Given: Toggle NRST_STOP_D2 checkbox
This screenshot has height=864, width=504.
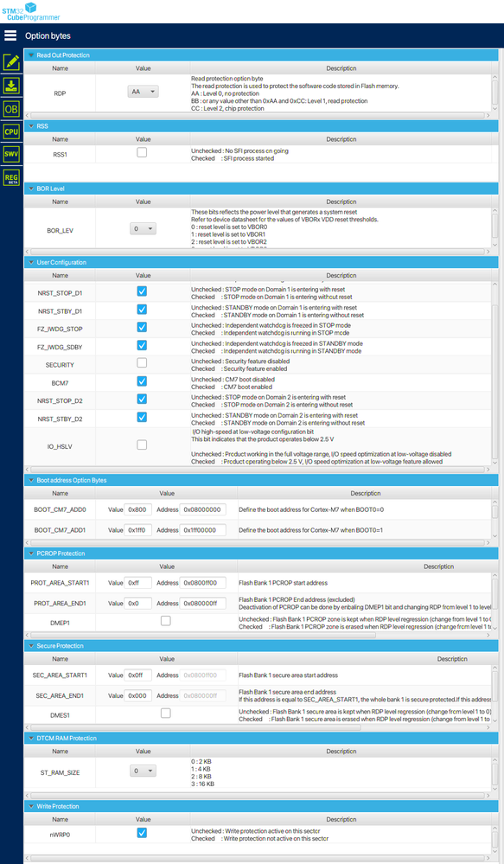Looking at the screenshot, I should coord(142,399).
